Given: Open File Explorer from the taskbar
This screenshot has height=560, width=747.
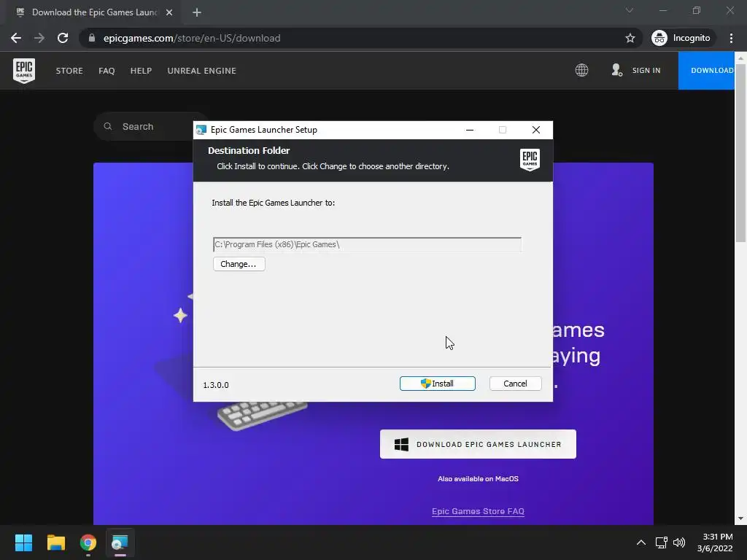Looking at the screenshot, I should 55,542.
